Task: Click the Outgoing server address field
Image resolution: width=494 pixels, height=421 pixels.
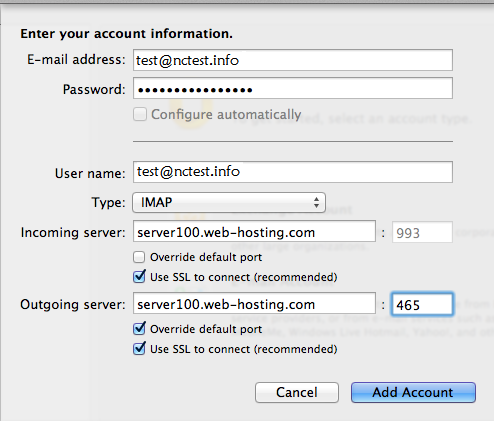Action: [x=254, y=303]
